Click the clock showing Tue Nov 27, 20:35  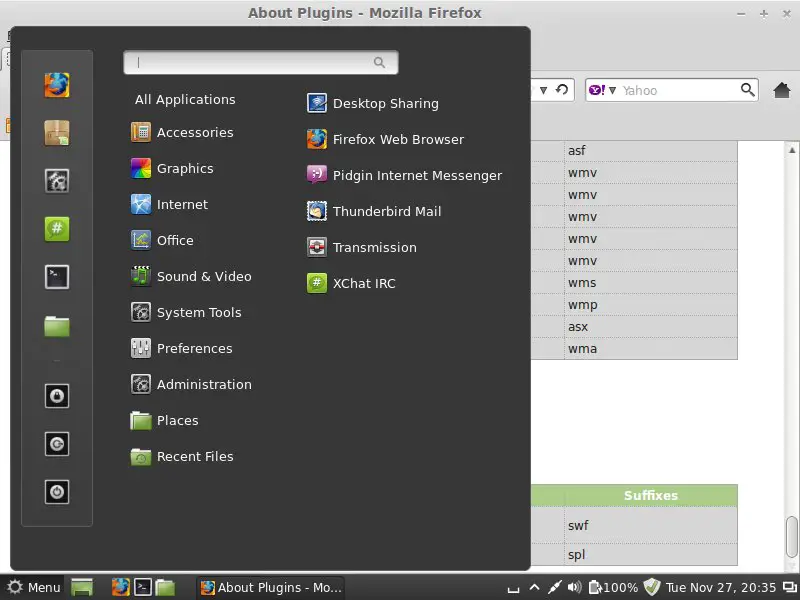pyautogui.click(x=720, y=588)
